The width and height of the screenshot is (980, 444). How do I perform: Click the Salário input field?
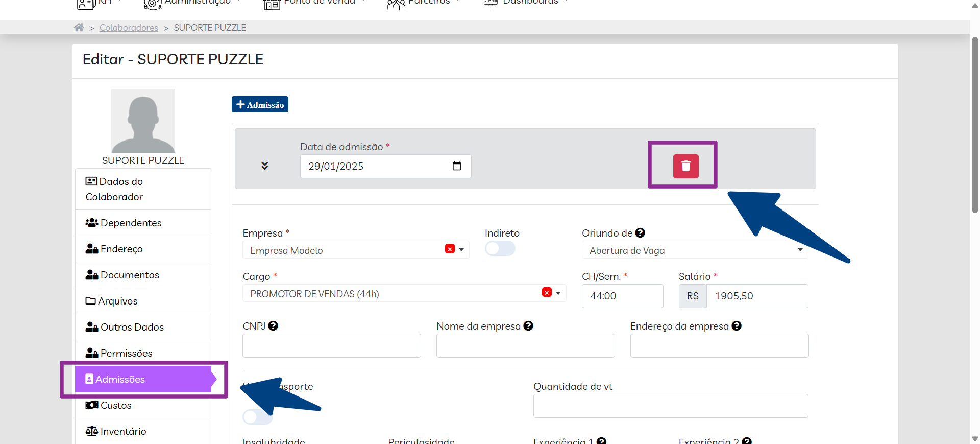coord(756,296)
